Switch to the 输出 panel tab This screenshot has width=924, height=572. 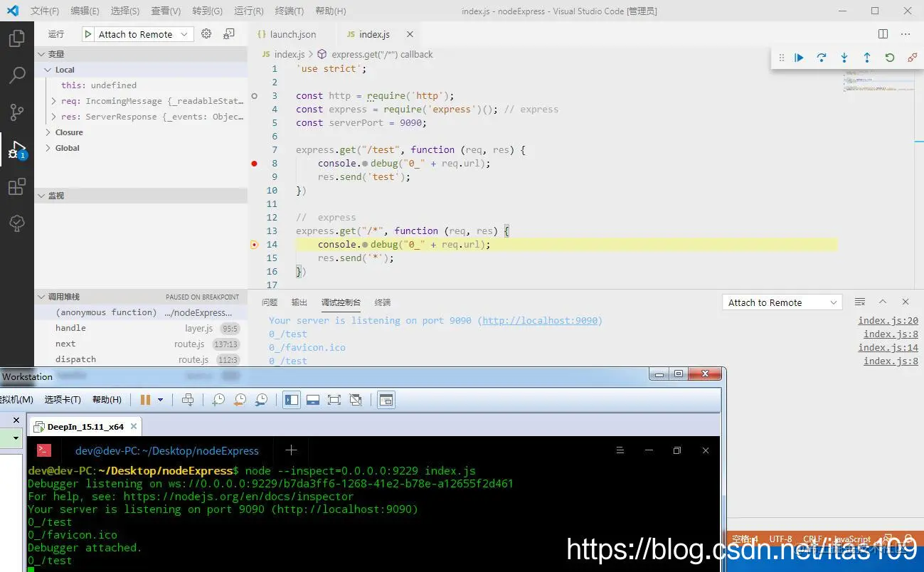(299, 302)
